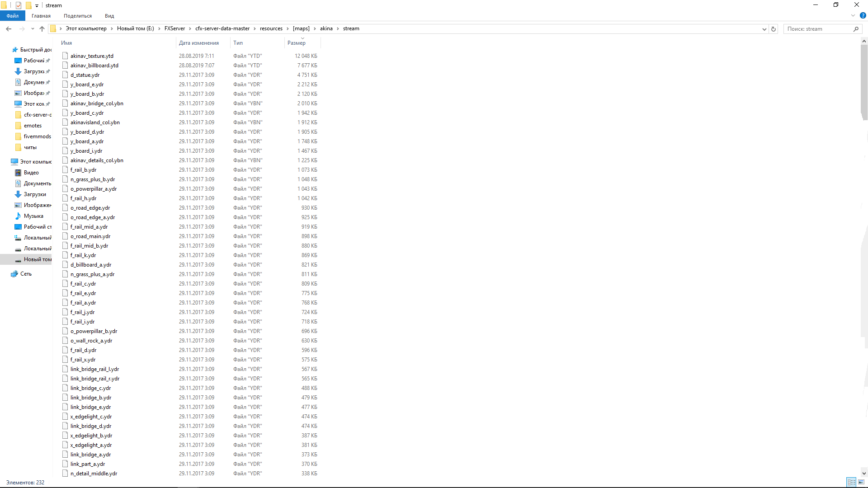Sort files by the Размер column header

click(297, 42)
